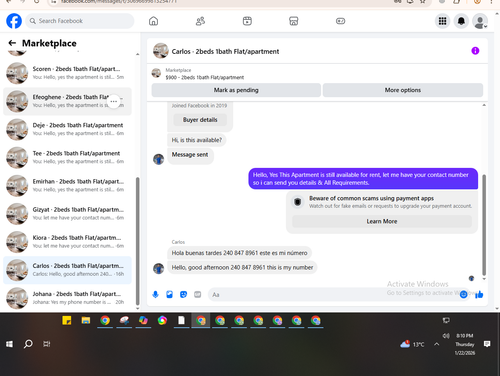Open the emoji picker in message box
500x376 pixels.
click(x=463, y=294)
